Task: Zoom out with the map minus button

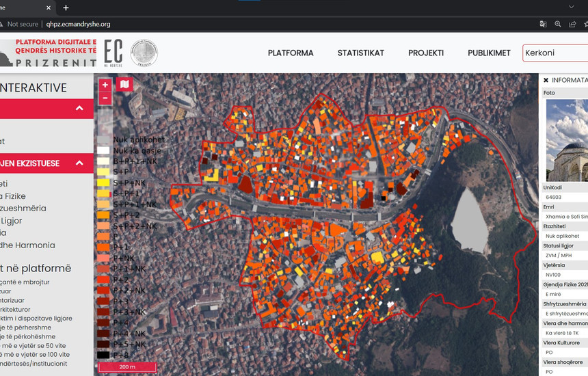Action: (x=105, y=98)
